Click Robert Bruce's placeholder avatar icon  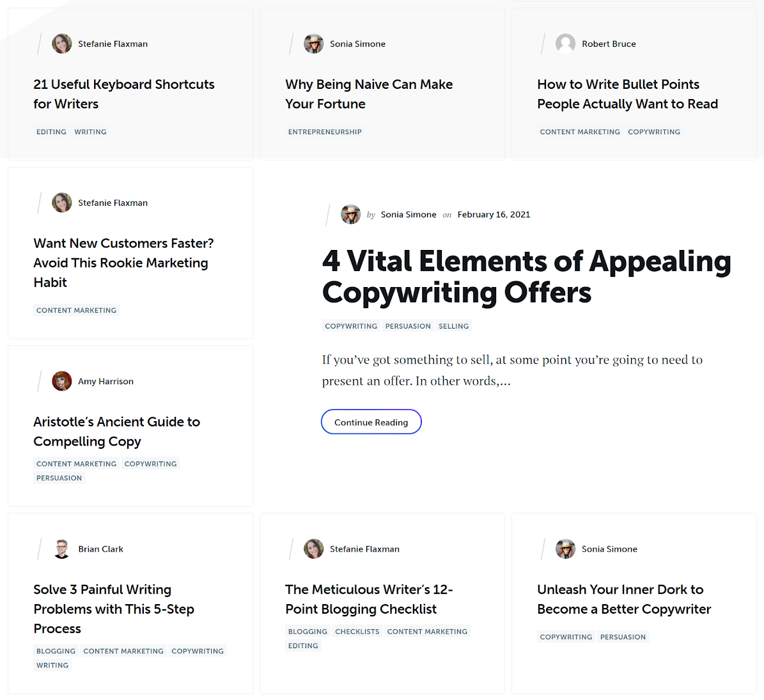(565, 44)
